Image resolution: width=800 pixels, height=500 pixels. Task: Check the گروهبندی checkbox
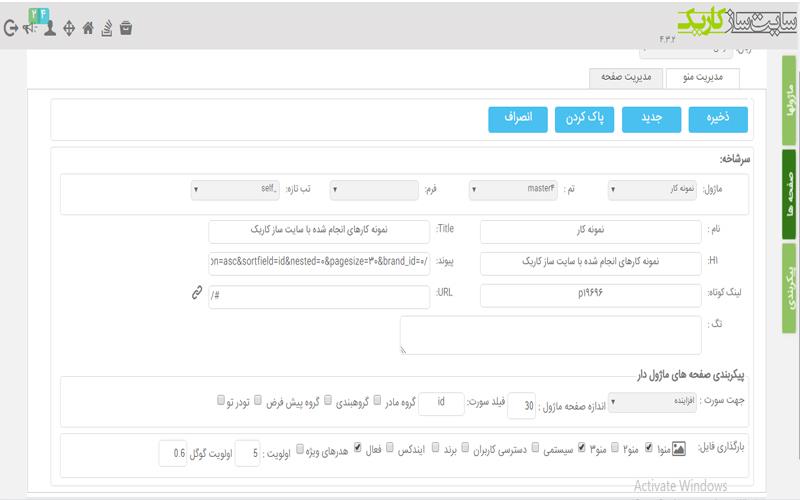[x=328, y=399]
